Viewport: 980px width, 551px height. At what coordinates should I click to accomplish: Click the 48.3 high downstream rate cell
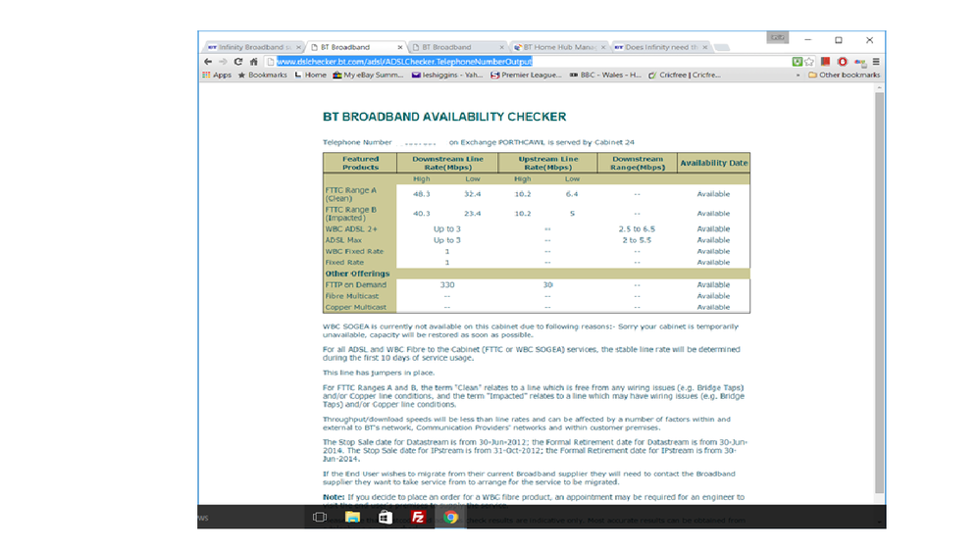coord(421,194)
